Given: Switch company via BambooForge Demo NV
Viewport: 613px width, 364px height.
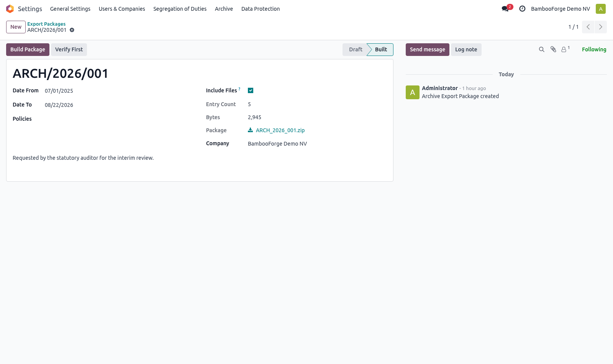Looking at the screenshot, I should coord(561,9).
